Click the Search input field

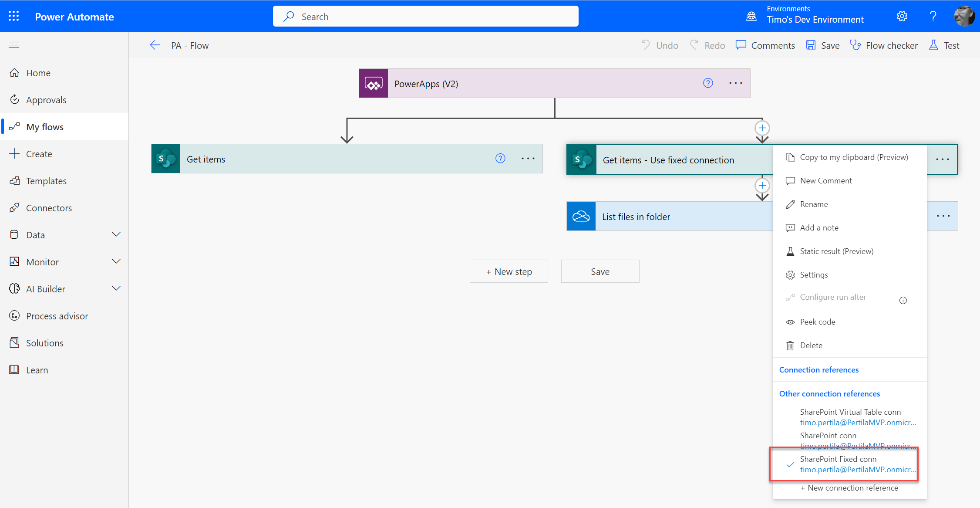coord(425,17)
